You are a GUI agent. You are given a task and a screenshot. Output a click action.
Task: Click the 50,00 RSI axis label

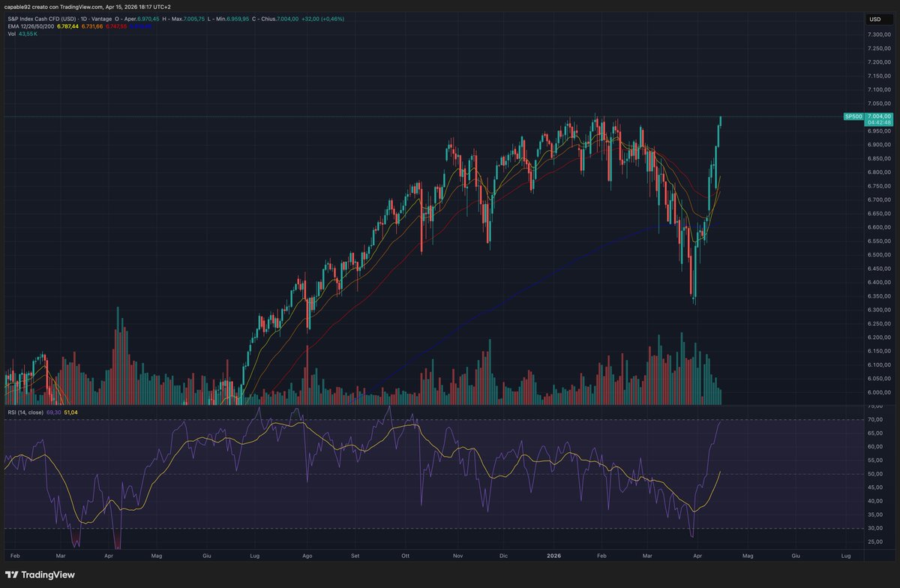coord(874,474)
